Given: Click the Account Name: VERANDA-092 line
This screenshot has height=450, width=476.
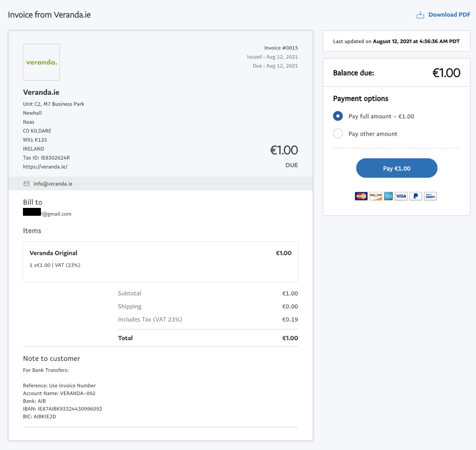Looking at the screenshot, I should (x=59, y=393).
